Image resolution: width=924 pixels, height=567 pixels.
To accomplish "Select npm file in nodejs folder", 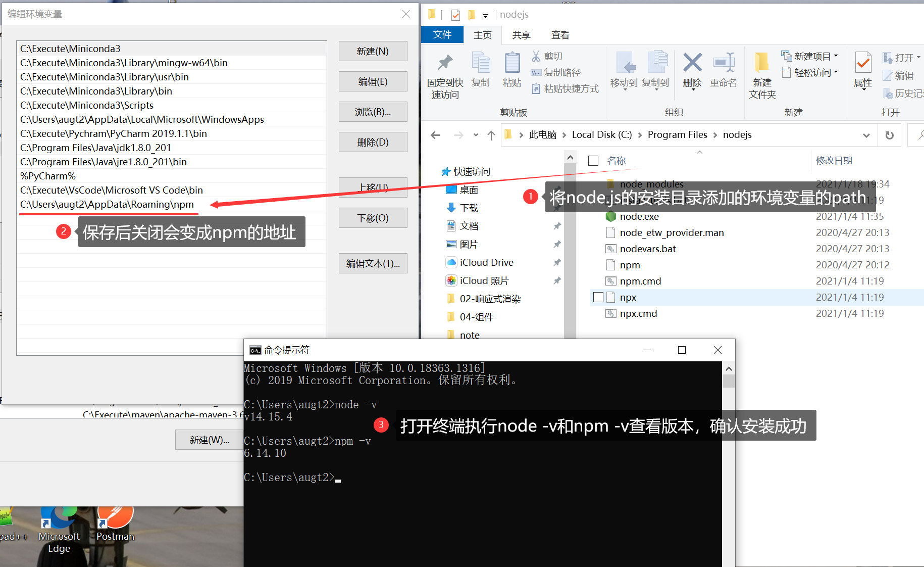I will point(623,265).
